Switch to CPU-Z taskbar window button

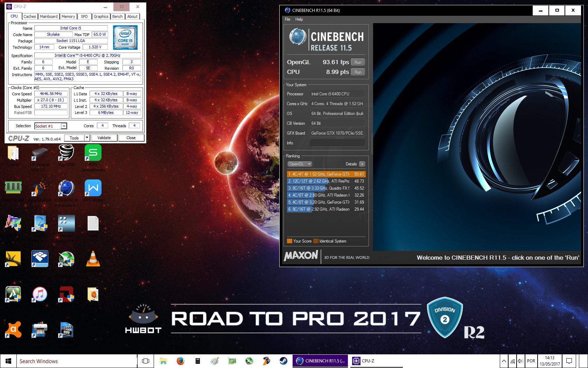tap(377, 361)
